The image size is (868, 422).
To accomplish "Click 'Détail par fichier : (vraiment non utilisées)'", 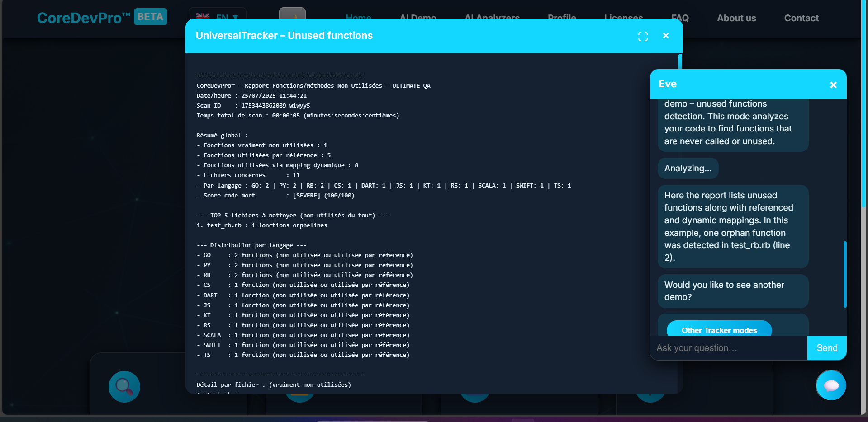I will (274, 385).
